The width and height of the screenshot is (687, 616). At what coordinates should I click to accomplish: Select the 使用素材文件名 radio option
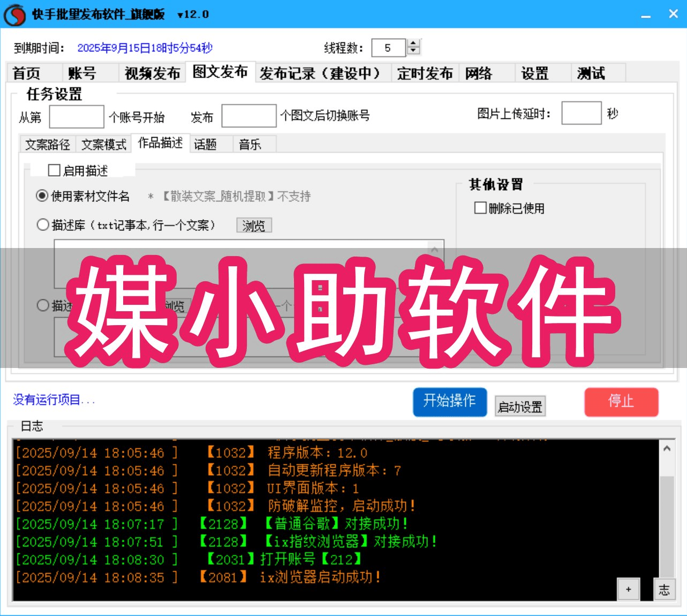pyautogui.click(x=42, y=196)
